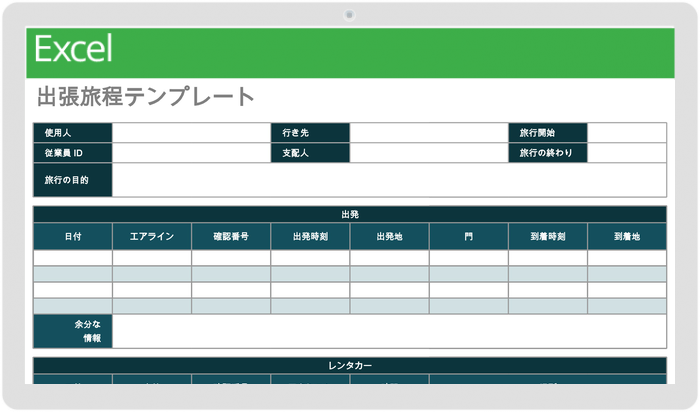
Task: Click the input field next to 使用人
Action: [190, 133]
